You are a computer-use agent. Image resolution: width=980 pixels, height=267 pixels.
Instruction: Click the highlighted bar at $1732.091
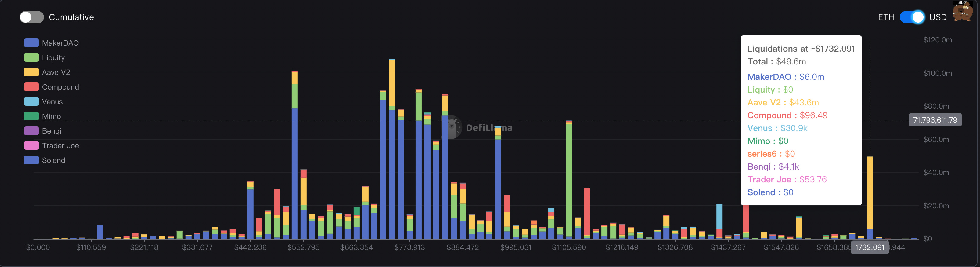click(x=870, y=198)
